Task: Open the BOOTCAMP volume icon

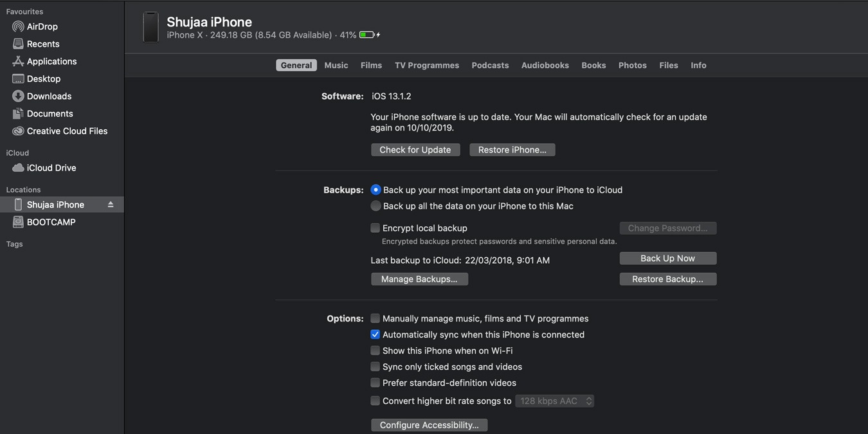Action: click(18, 221)
